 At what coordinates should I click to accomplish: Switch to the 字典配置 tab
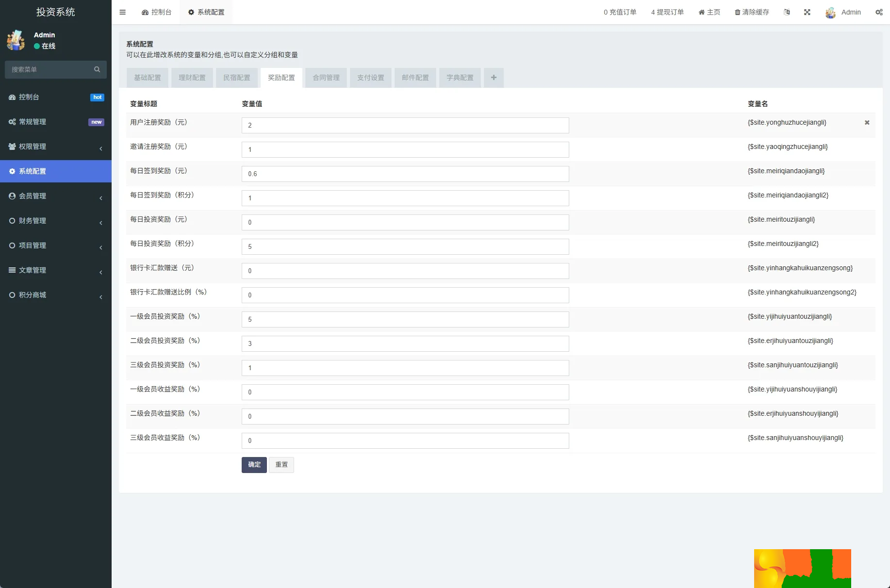[x=460, y=78]
